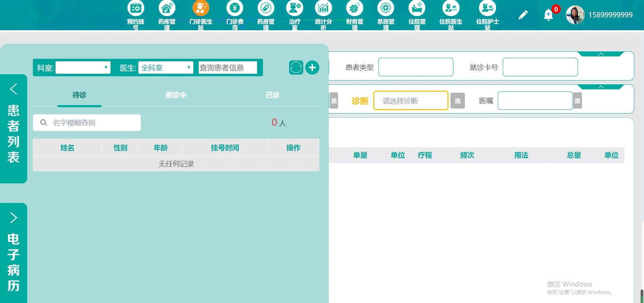The height and width of the screenshot is (303, 644).
Task: Open the 住院护士站 inpatient nurse station
Action: [487, 15]
